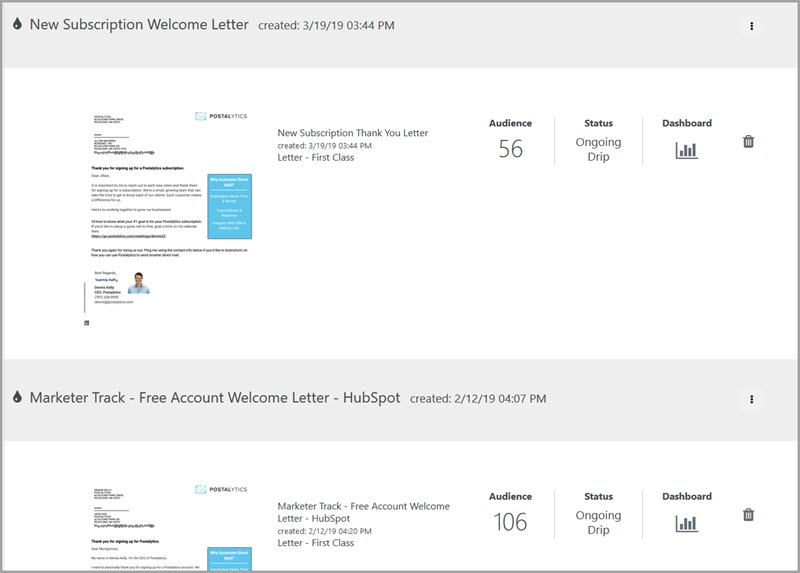The width and height of the screenshot is (800, 573).
Task: Open dashboard chart for New Subscription Thank You Letter
Action: click(686, 151)
